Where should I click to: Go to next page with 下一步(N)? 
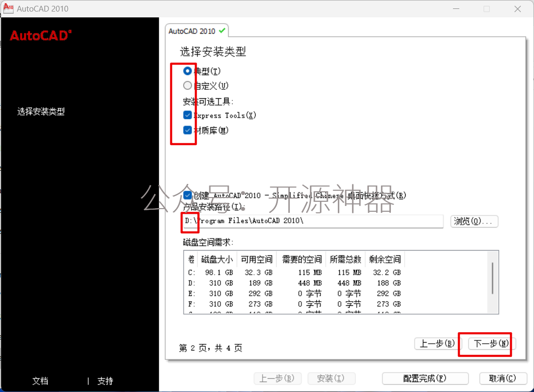click(491, 343)
